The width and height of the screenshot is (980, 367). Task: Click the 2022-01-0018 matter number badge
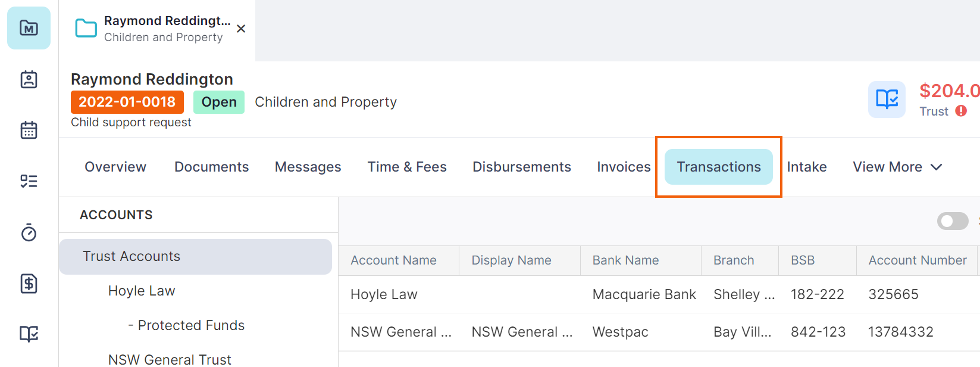coord(127,102)
